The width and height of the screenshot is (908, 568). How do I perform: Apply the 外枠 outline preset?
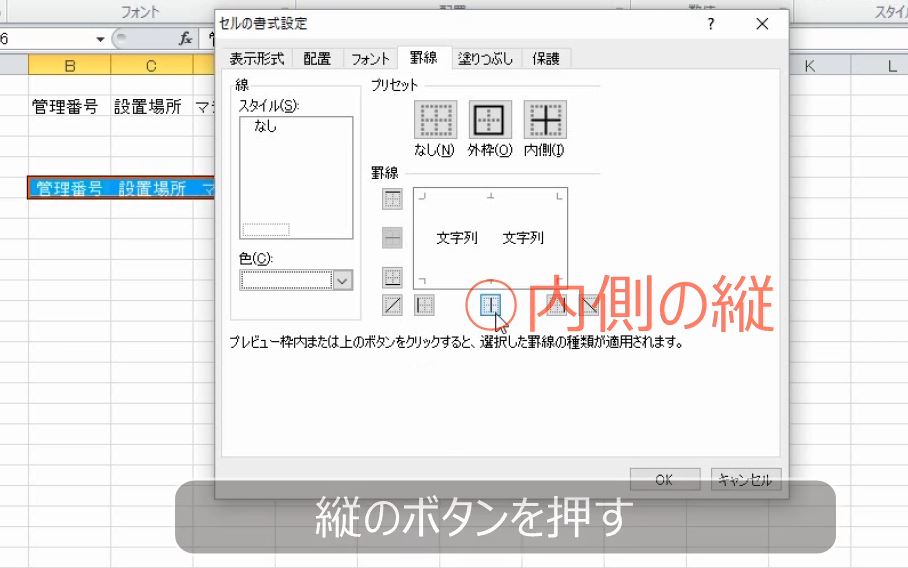tap(490, 119)
